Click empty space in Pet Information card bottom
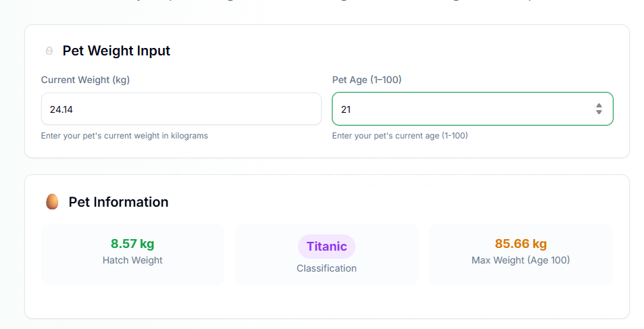Image resolution: width=644 pixels, height=329 pixels. pyautogui.click(x=326, y=302)
